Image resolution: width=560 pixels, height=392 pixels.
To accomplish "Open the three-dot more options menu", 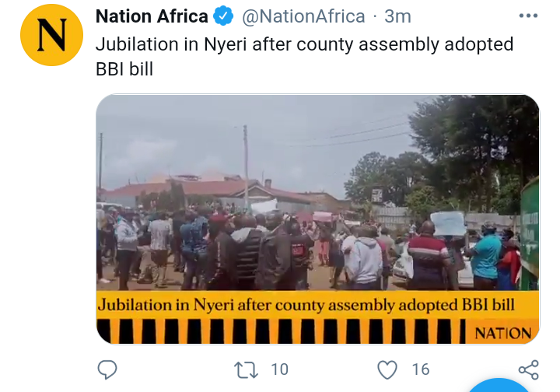I will click(528, 16).
